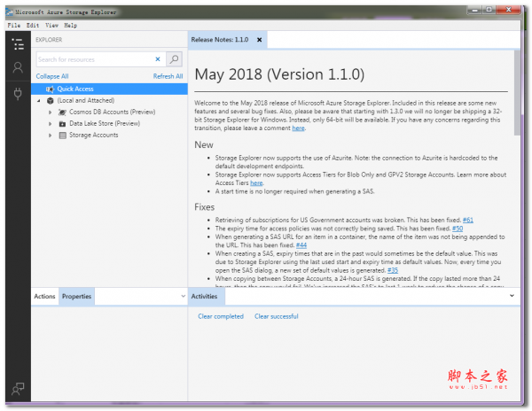Screen dimensions: 532x411
Task: Minimize the Storage Explorer window
Action: point(474,10)
